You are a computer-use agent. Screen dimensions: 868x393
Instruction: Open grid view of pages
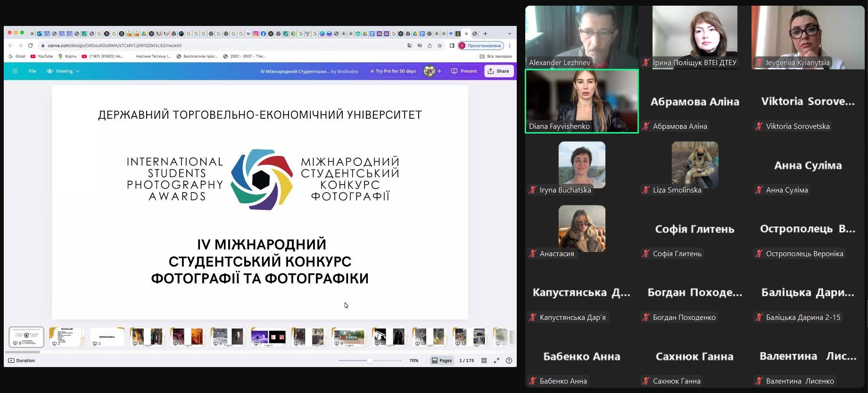[484, 360]
